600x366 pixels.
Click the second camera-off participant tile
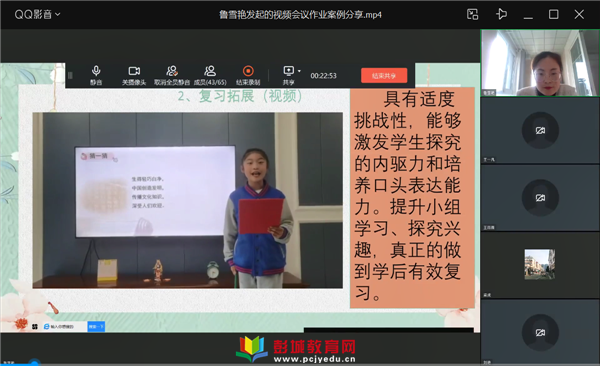click(x=540, y=198)
